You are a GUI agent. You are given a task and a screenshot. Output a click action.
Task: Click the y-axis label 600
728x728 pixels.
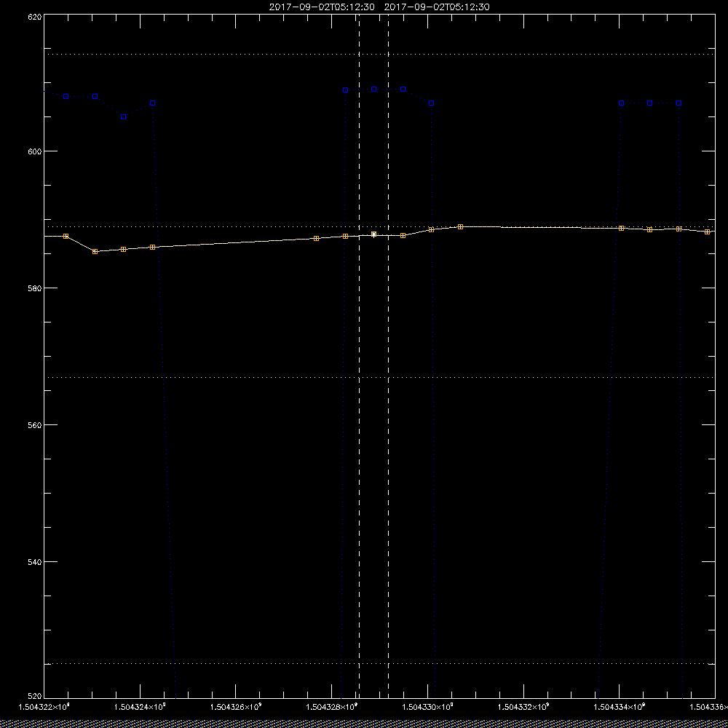pos(35,151)
